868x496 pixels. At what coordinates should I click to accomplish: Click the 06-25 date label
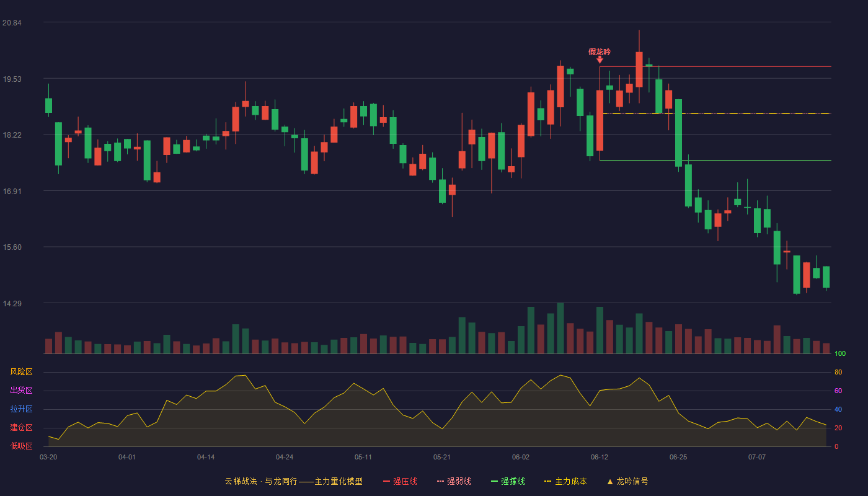pyautogui.click(x=678, y=457)
